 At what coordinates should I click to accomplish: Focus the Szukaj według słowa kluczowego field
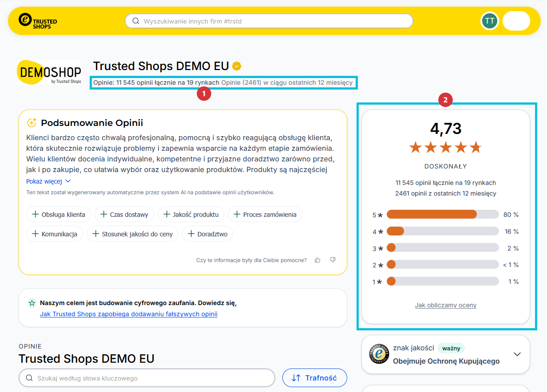pyautogui.click(x=147, y=378)
